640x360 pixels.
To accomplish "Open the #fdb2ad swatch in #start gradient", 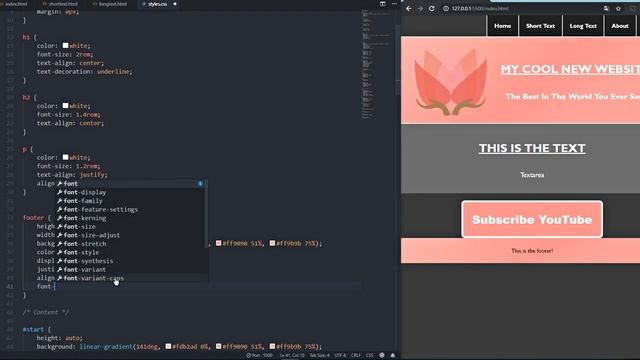I will point(168,346).
